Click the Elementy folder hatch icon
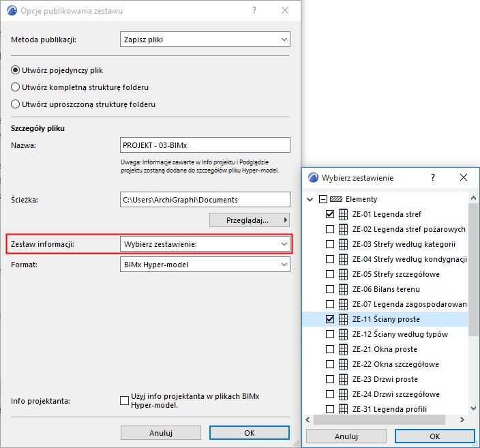480x448 pixels. coord(336,199)
